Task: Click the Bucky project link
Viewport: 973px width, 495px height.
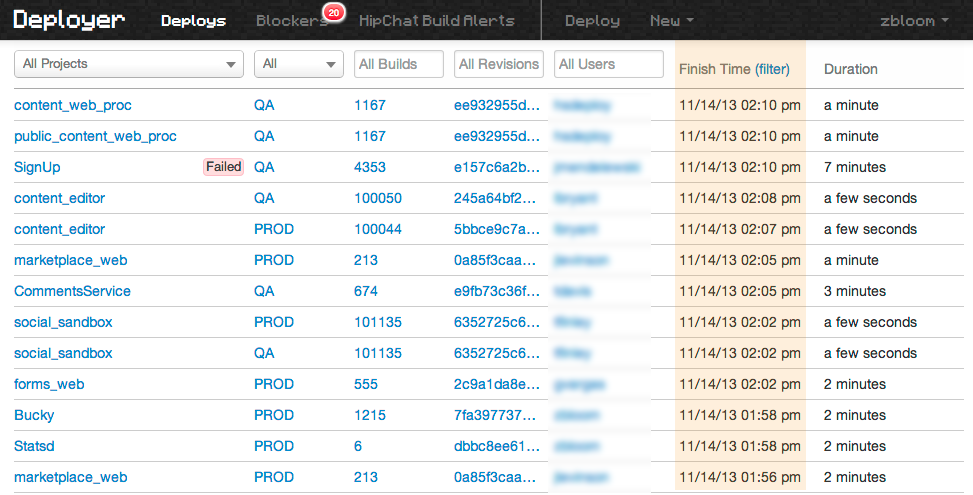Action: pyautogui.click(x=34, y=415)
